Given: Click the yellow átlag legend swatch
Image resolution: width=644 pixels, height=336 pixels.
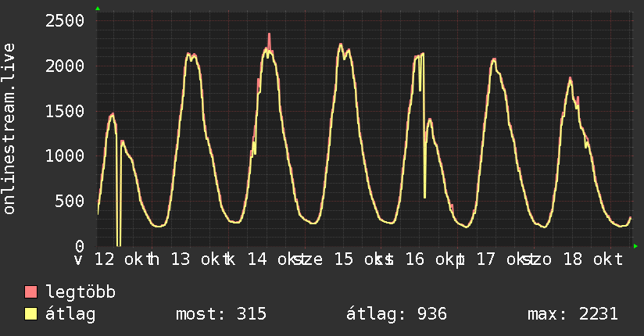Looking at the screenshot, I should click(x=31, y=315).
